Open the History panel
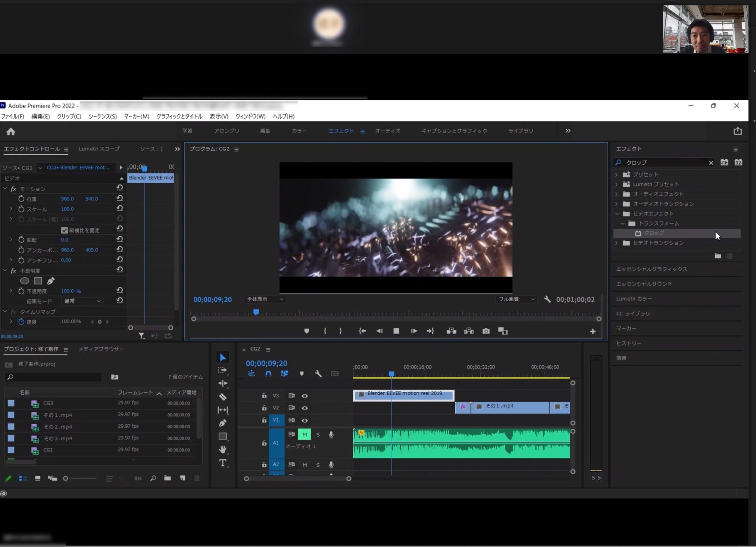The image size is (756, 547). tap(628, 343)
